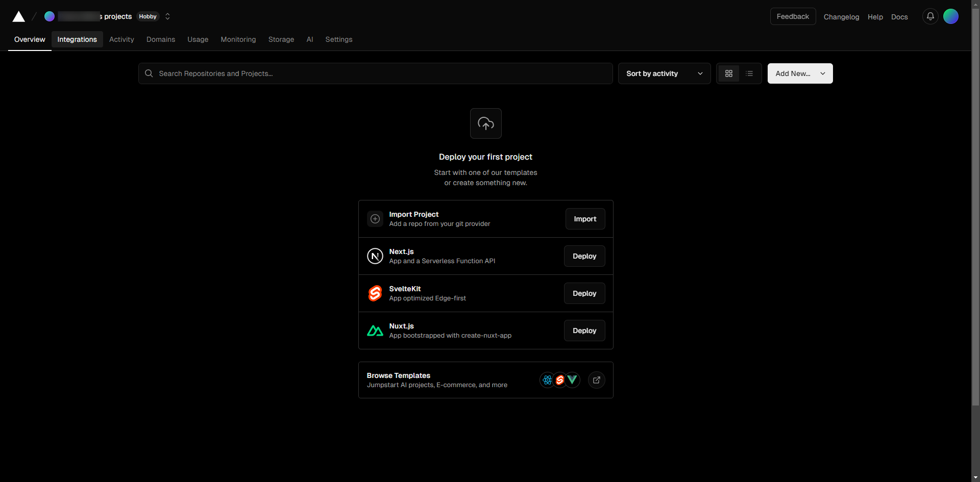Screen dimensions: 980x482
Task: Deploy the Next.js template
Action: (x=584, y=256)
